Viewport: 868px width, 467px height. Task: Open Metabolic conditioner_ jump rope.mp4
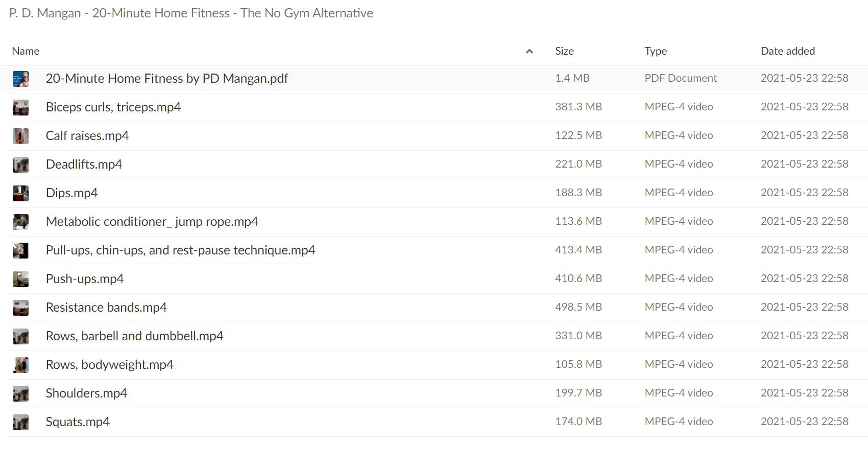(152, 221)
